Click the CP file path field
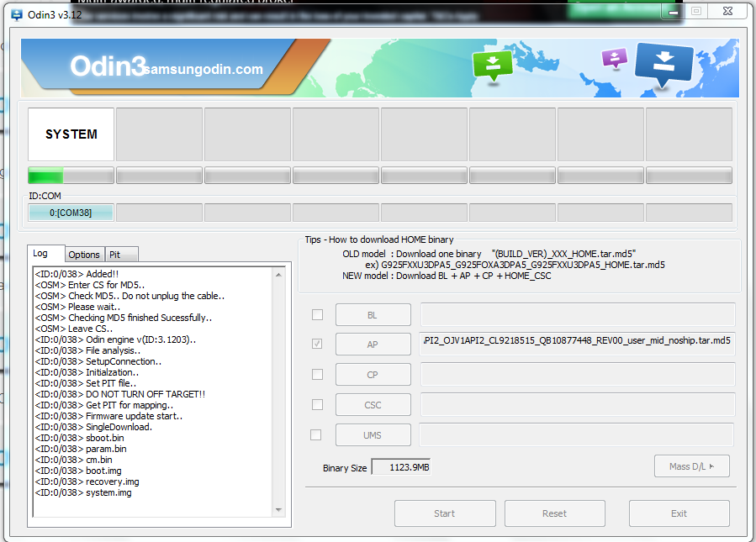This screenshot has height=542, width=756. pyautogui.click(x=578, y=374)
